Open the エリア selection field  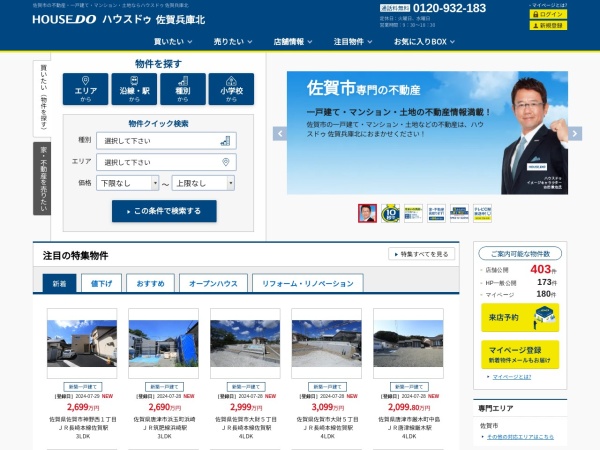click(x=166, y=162)
